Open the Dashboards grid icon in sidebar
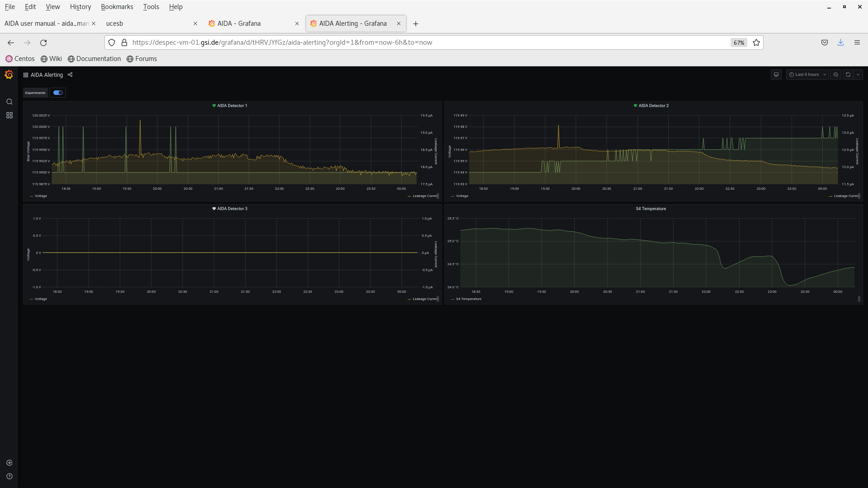 pos(9,115)
